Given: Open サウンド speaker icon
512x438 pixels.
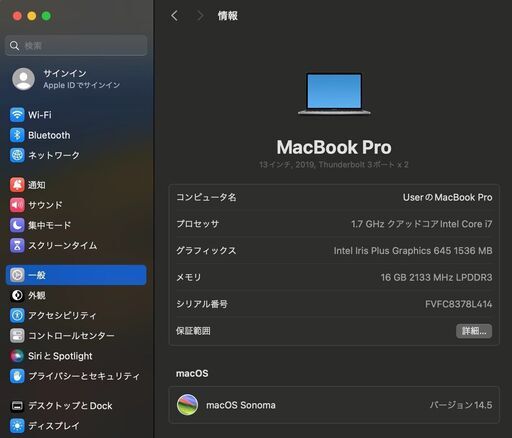Looking at the screenshot, I should tap(17, 205).
